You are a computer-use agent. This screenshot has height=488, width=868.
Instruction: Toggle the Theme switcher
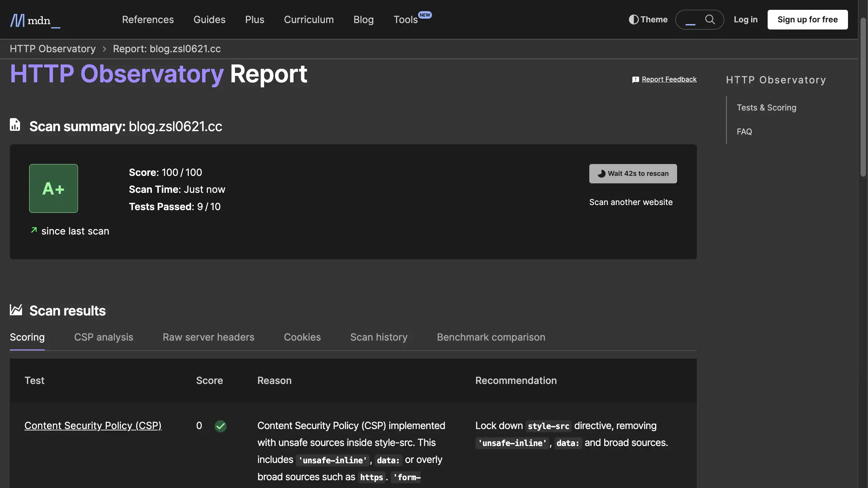click(x=648, y=20)
